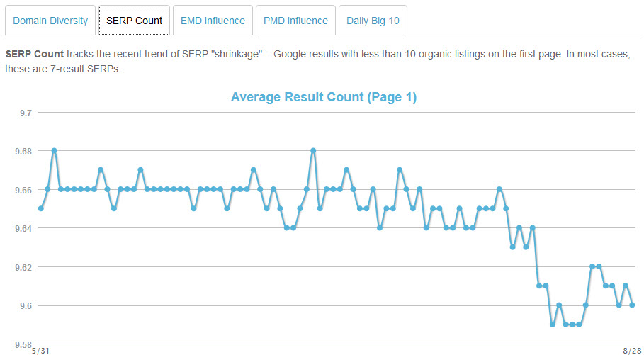Click the last data point on the line

(632, 305)
